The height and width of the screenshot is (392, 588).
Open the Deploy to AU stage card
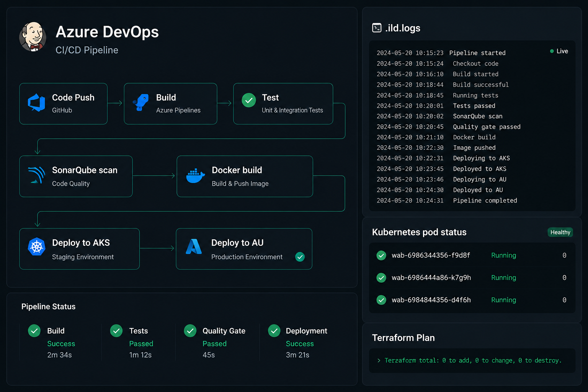pos(244,249)
